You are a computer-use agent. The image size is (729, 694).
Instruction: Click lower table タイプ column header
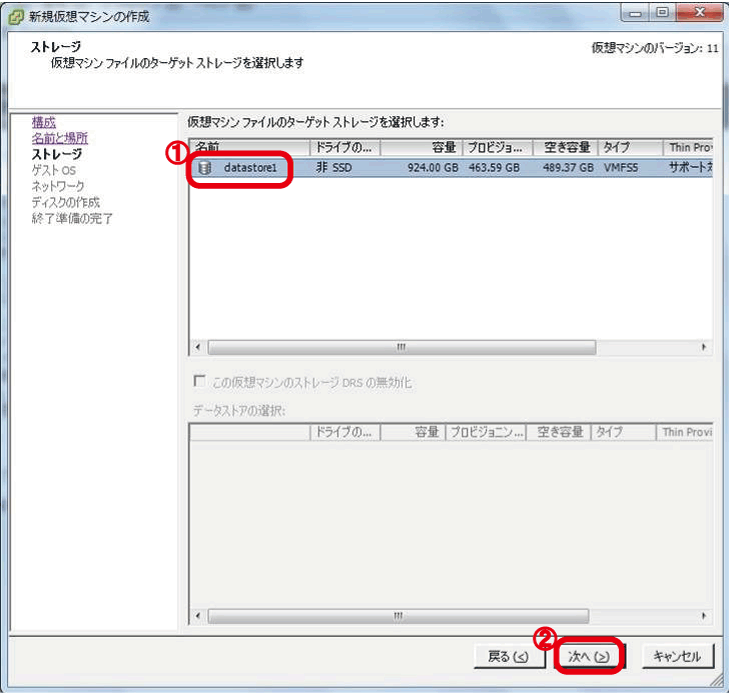[x=623, y=432]
